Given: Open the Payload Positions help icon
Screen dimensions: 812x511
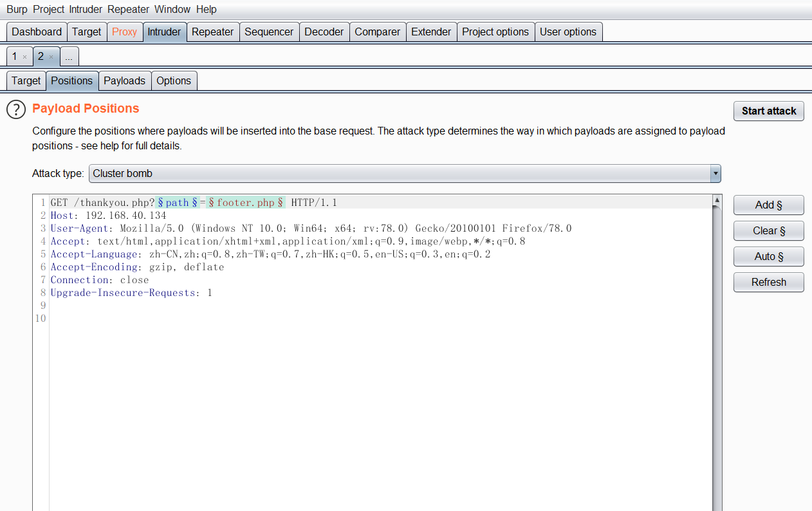Looking at the screenshot, I should click(x=15, y=109).
